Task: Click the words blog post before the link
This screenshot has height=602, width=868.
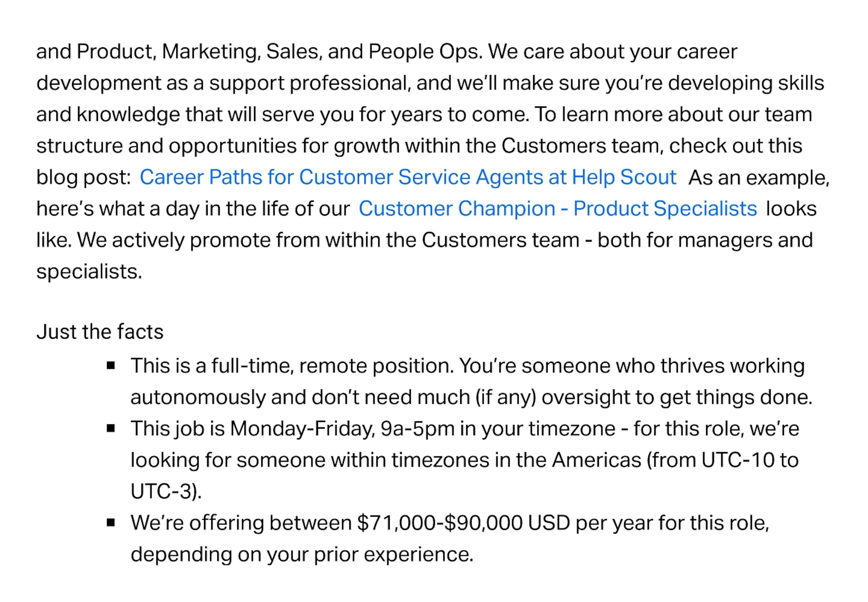Action: [83, 177]
